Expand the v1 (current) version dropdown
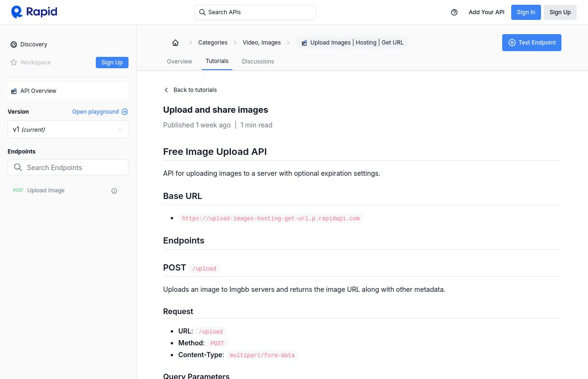This screenshot has width=588, height=379. point(68,129)
